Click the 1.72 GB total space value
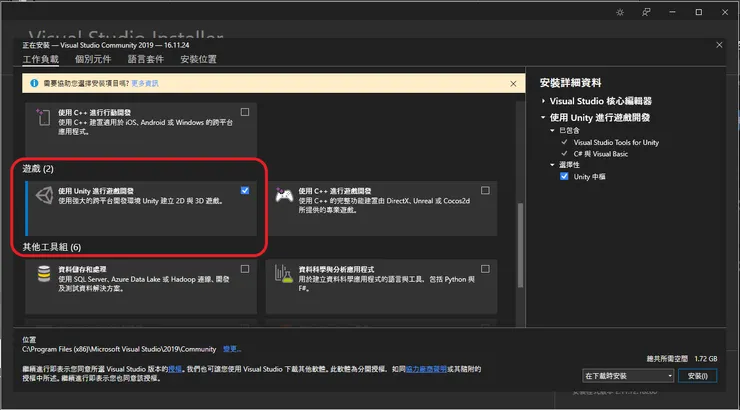The width and height of the screenshot is (740, 410). click(x=706, y=359)
